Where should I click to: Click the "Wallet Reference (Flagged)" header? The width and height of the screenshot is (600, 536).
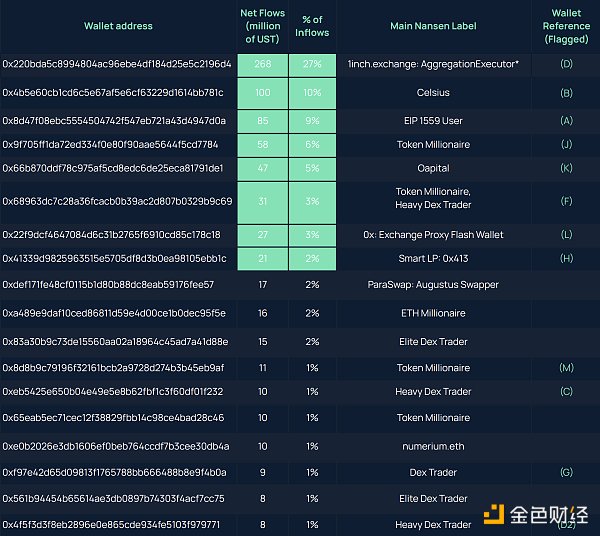566,26
